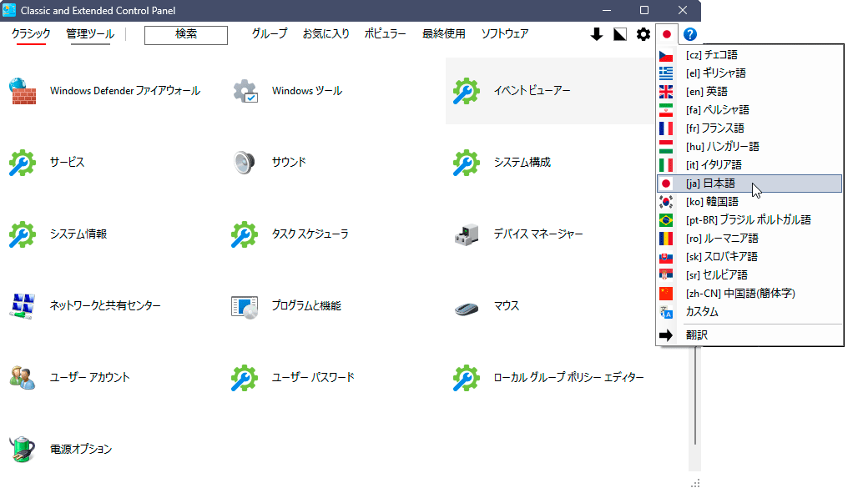Click the 電源オプション label text
The image size is (868, 488).
[81, 449]
